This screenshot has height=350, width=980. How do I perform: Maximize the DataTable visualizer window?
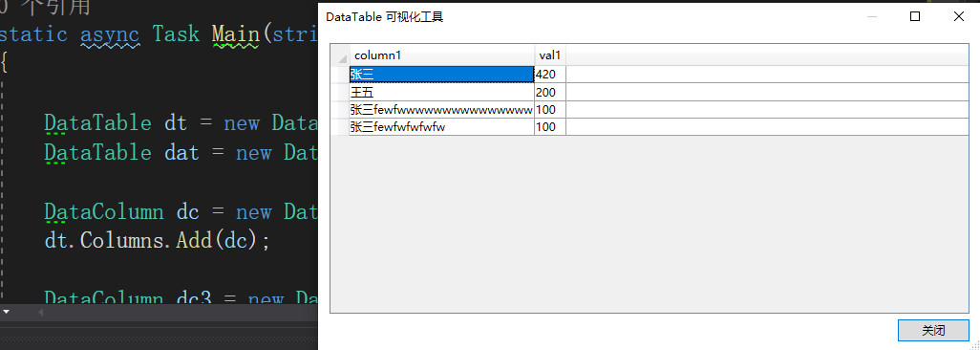[x=915, y=17]
